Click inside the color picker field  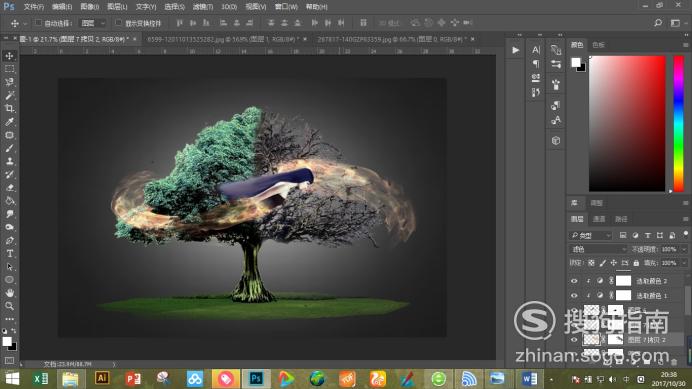[x=627, y=124]
